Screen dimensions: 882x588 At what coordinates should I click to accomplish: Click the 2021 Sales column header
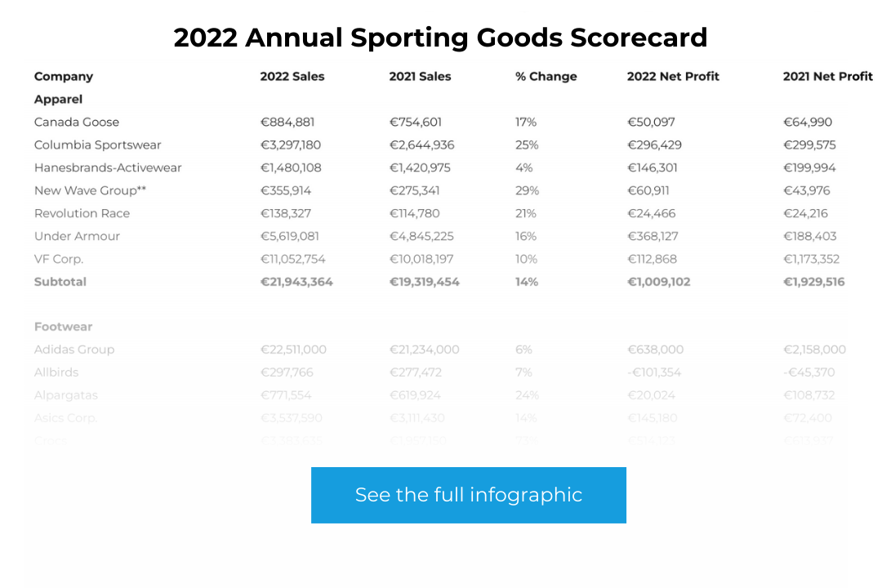(421, 76)
